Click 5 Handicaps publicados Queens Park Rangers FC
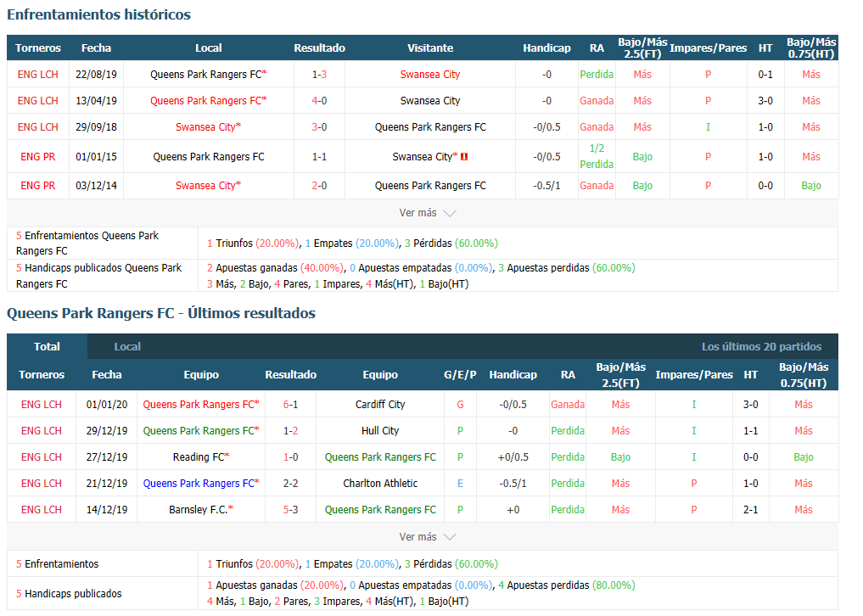Image resolution: width=863 pixels, height=616 pixels. click(98, 276)
